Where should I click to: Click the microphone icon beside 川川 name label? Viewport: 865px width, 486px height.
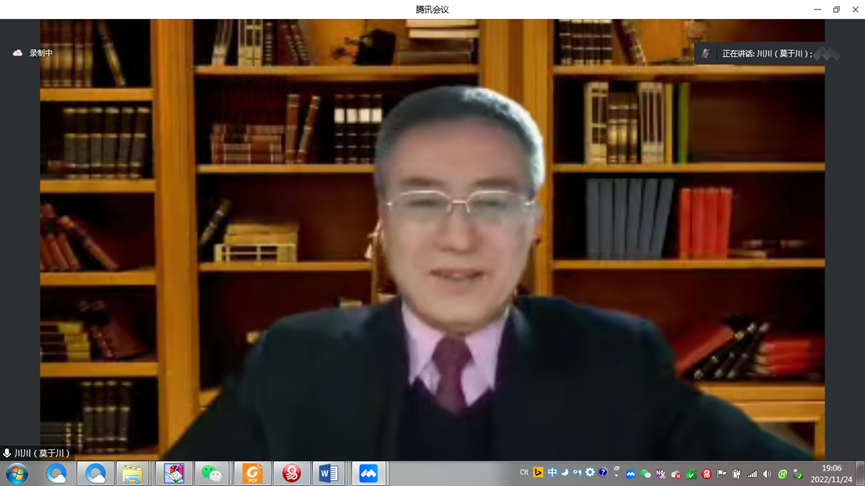coord(7,454)
